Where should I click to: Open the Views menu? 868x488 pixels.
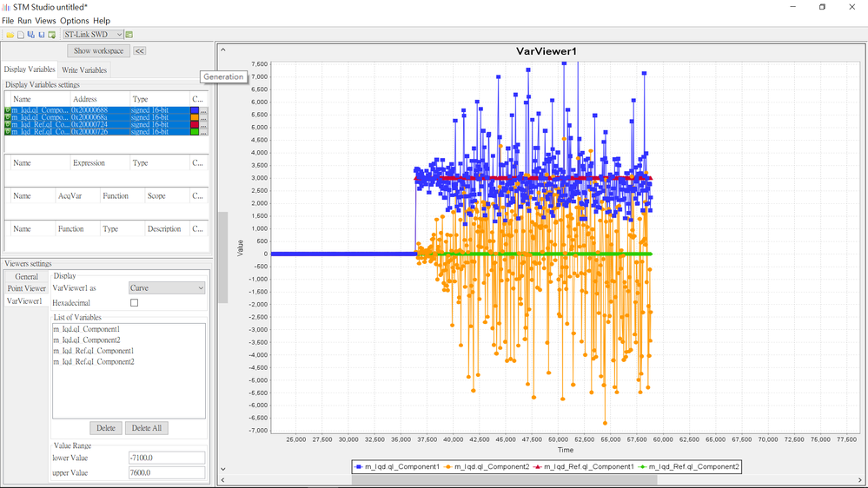coord(45,21)
